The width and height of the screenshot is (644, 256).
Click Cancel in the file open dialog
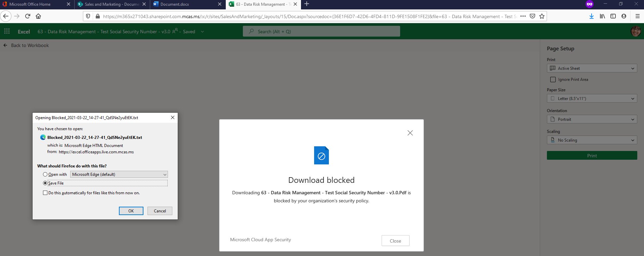160,211
